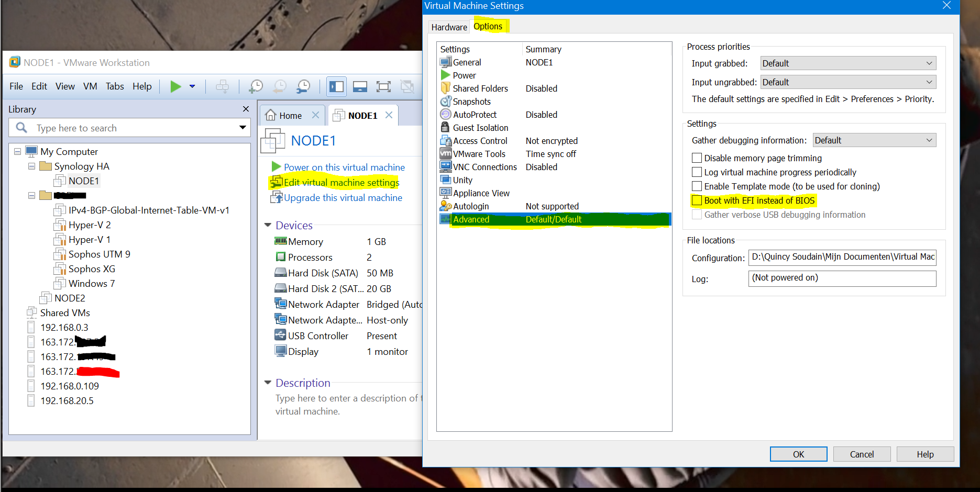Viewport: 980px width, 492px height.
Task: Click the Send Ctrl+Alt+Del toolbar icon
Action: [x=223, y=86]
